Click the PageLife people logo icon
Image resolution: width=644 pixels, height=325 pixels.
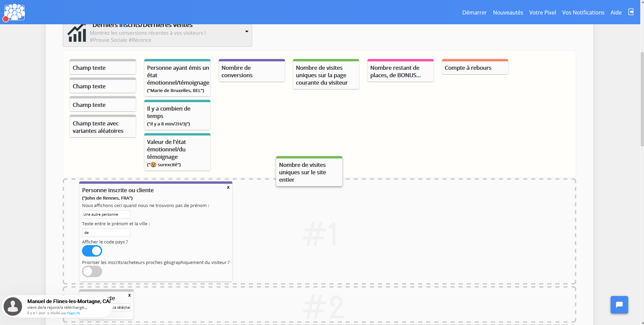coord(14,12)
